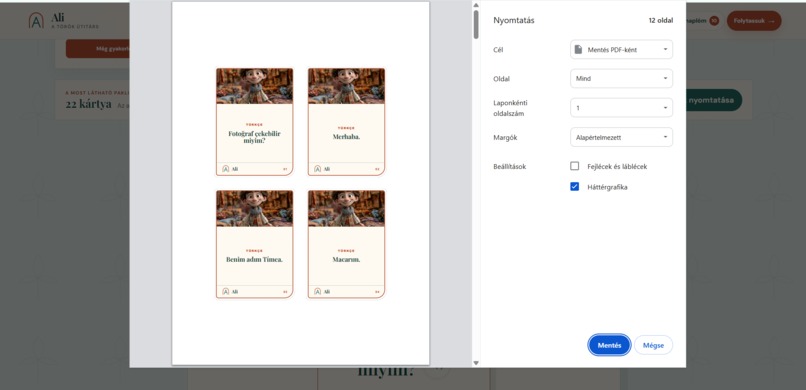The width and height of the screenshot is (806, 390).
Task: Click the Nyomtatás dialog title
Action: (x=514, y=21)
